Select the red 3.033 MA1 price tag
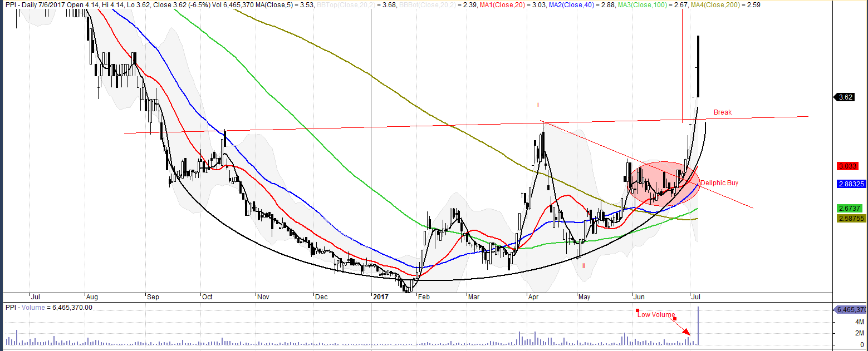 (850, 166)
